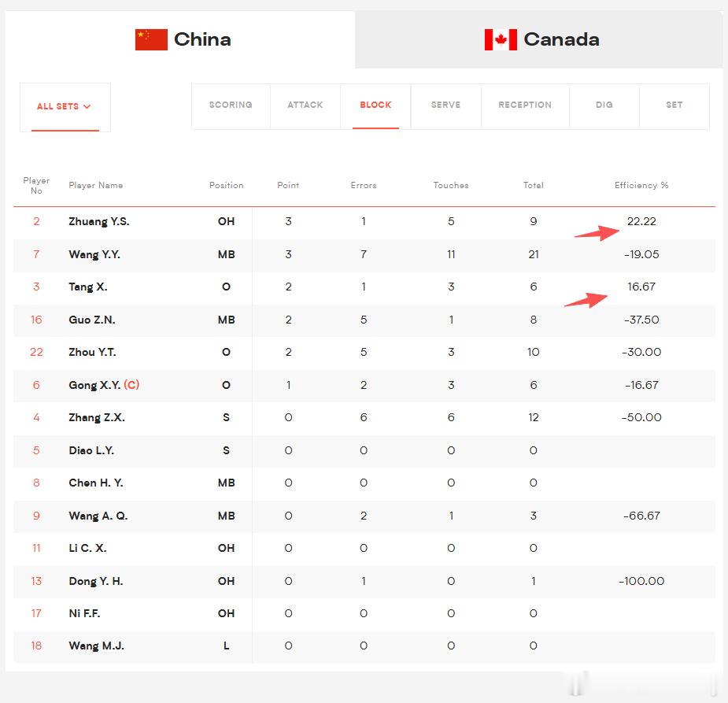
Task: Switch to the SET tab
Action: (x=674, y=105)
